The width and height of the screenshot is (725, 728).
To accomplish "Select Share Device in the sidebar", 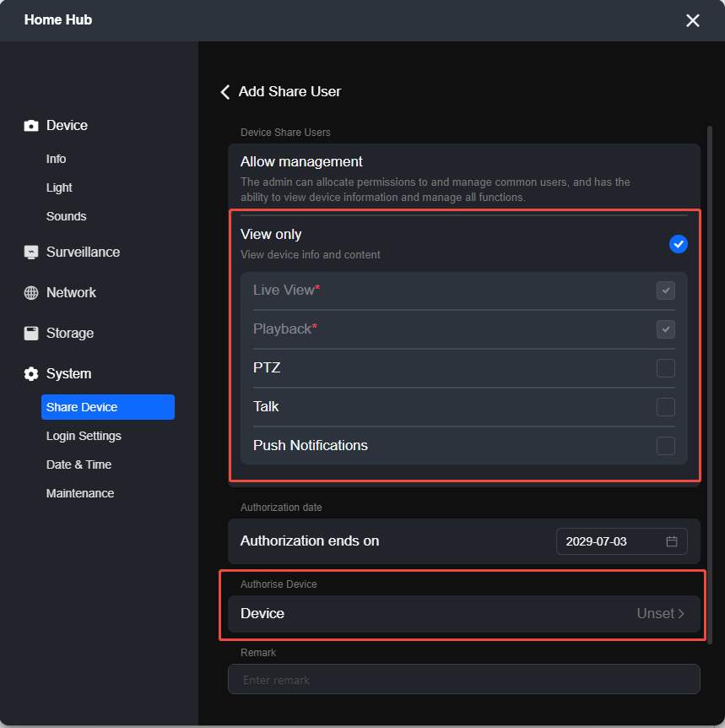I will (108, 407).
